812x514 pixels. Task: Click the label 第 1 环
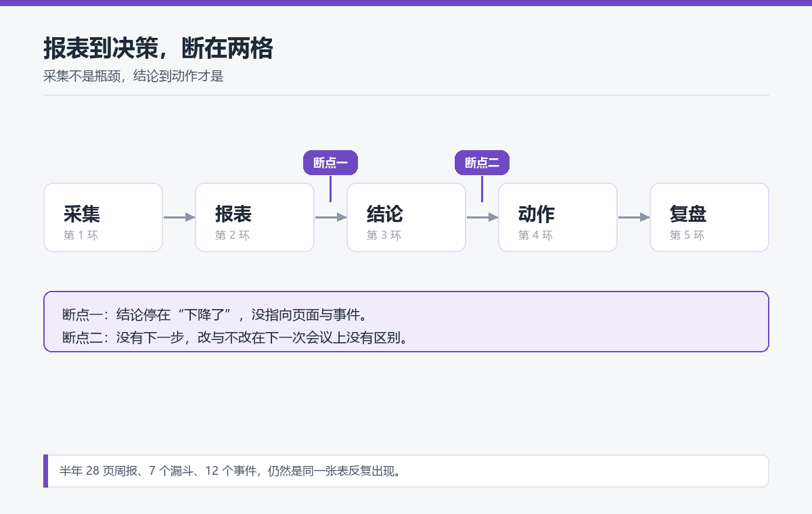tap(81, 235)
